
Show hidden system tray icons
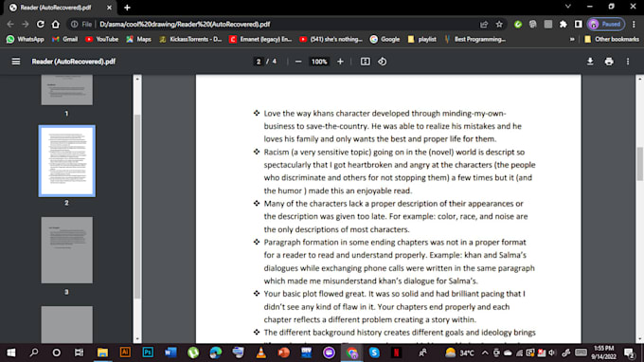[x=485, y=353]
